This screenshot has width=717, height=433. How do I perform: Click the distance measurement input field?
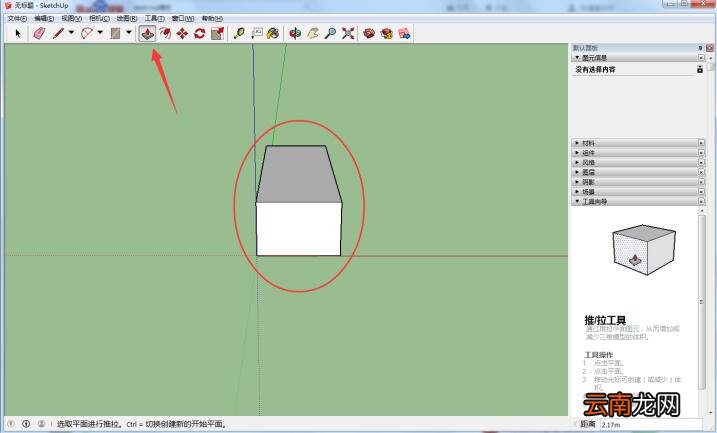pyautogui.click(x=651, y=424)
